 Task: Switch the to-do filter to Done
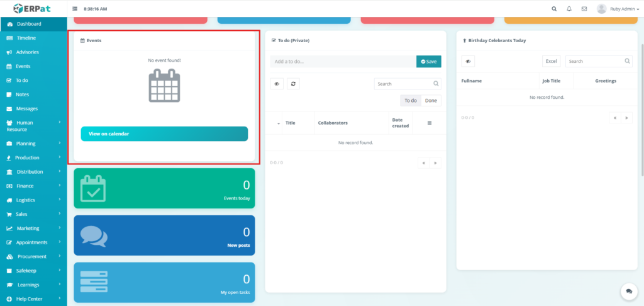click(431, 101)
